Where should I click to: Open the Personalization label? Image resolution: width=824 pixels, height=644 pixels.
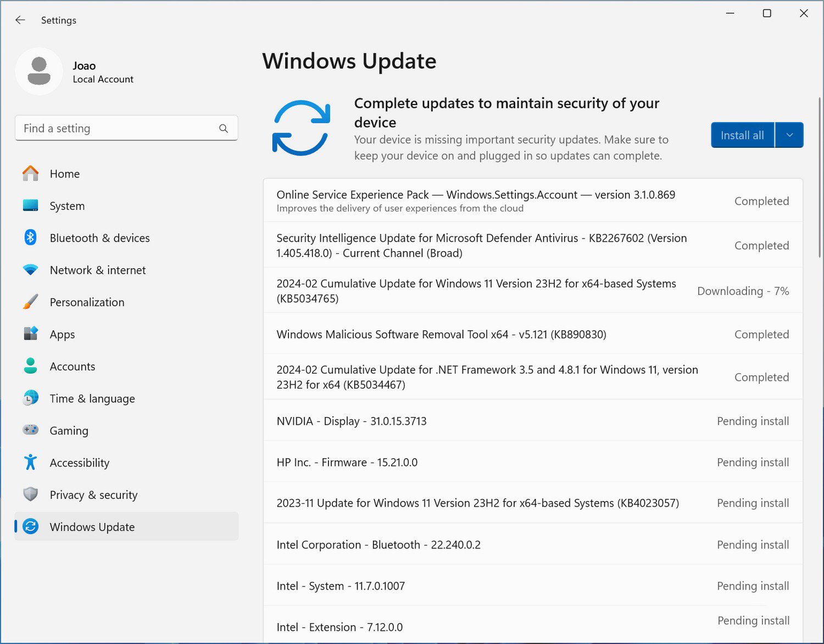click(87, 302)
